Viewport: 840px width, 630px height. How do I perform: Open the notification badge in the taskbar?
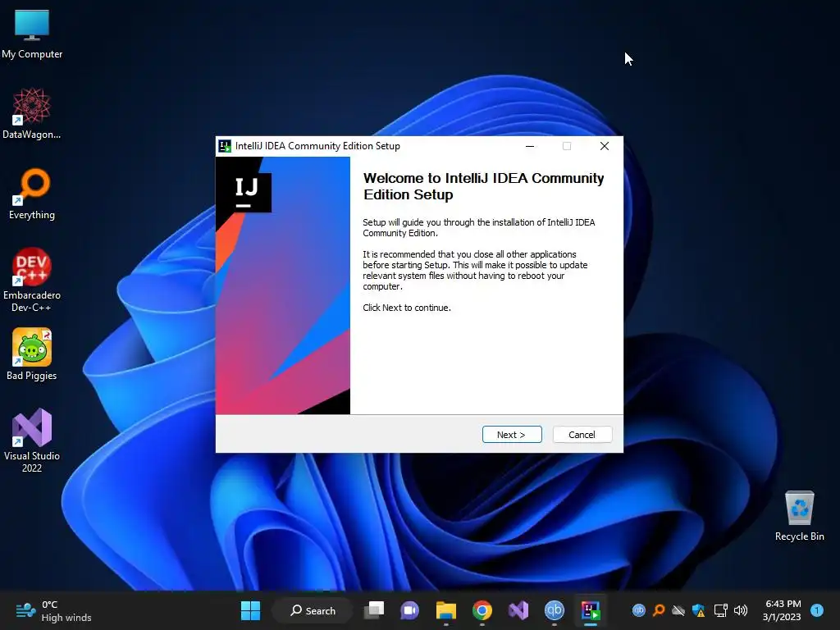(817, 610)
